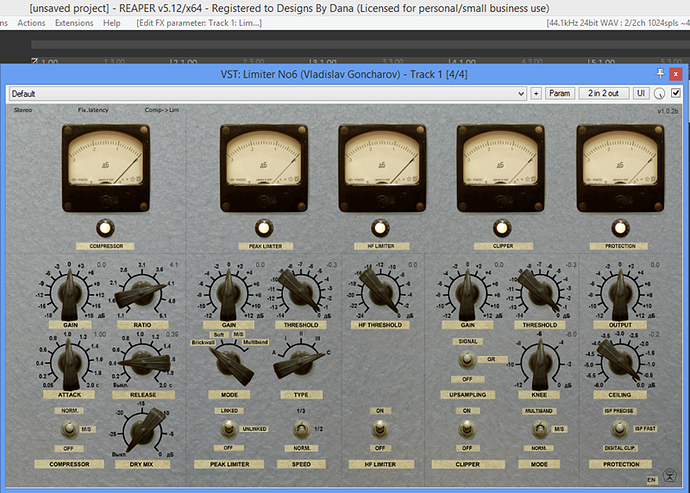This screenshot has height=493, width=690.
Task: Flip the Clipper Mode MULTIBAND/M/S switch
Action: [x=540, y=429]
